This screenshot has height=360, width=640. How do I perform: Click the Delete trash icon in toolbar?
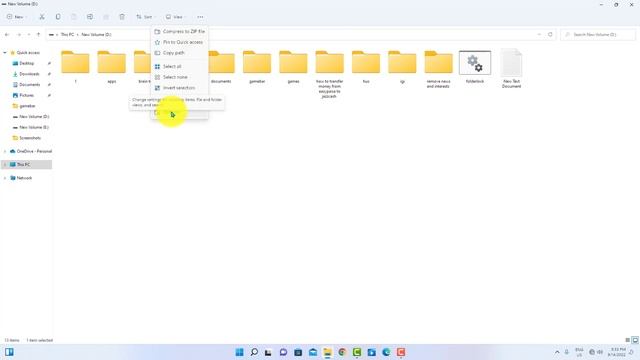click(122, 17)
